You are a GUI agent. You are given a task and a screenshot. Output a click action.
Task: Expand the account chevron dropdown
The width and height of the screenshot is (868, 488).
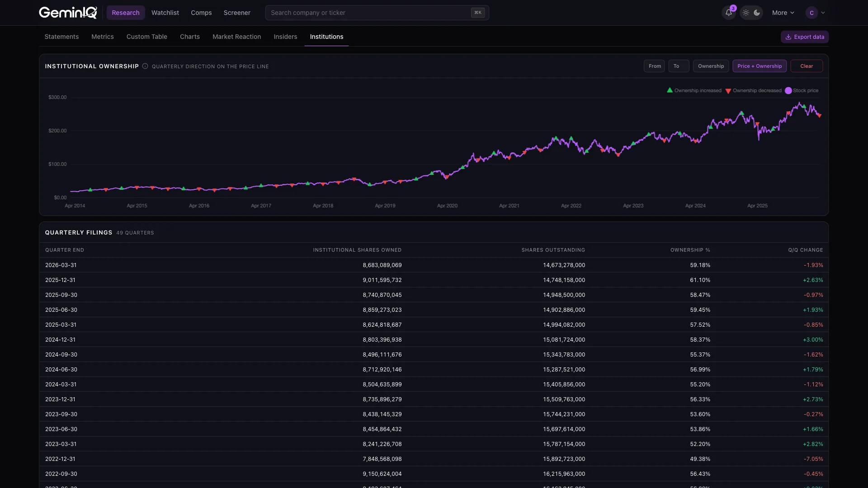823,13
